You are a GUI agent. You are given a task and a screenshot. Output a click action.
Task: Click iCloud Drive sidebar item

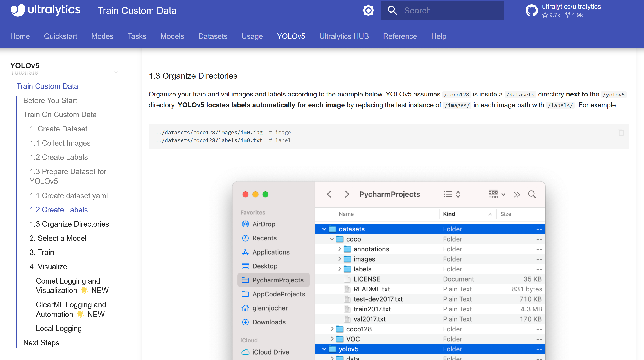265,352
